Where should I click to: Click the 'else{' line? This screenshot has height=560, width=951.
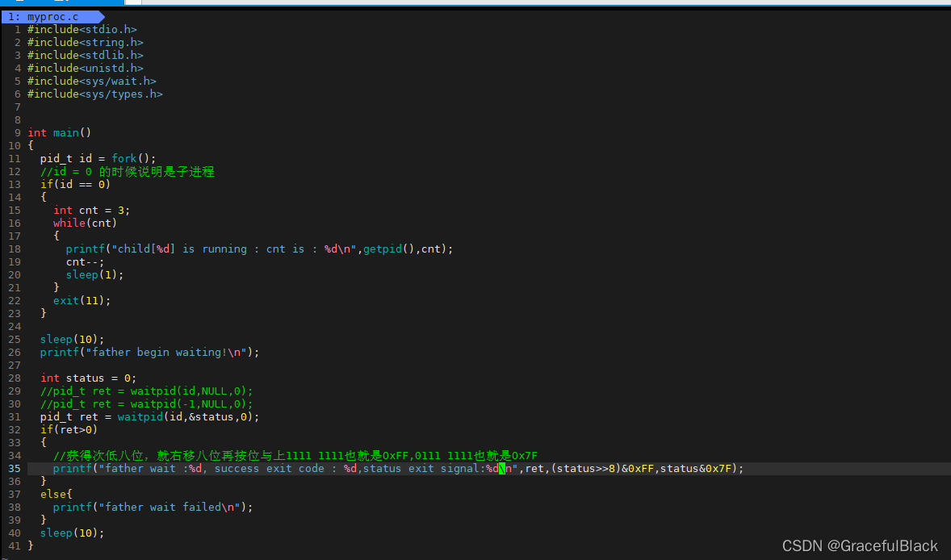click(x=57, y=495)
